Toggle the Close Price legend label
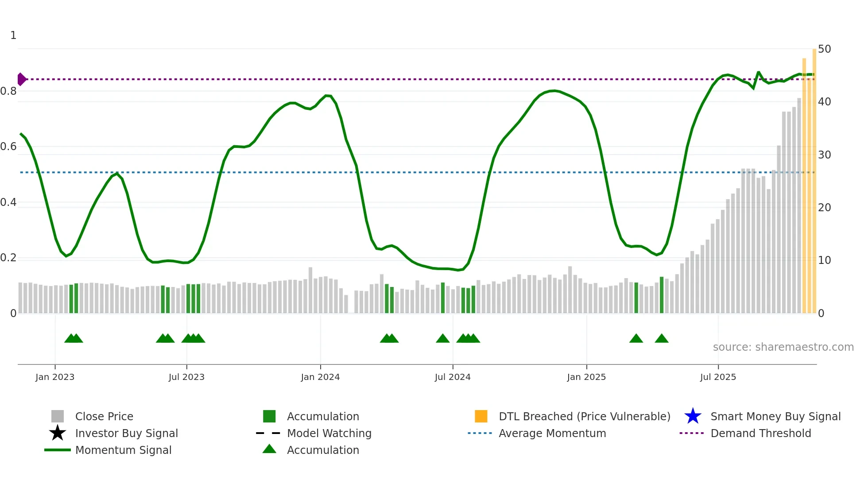This screenshot has height=488, width=868. 104,416
